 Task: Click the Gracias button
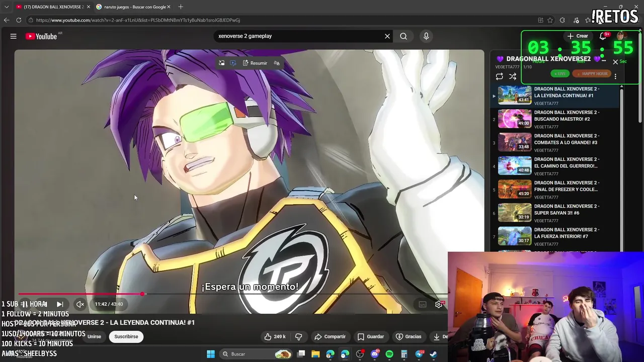(x=409, y=337)
